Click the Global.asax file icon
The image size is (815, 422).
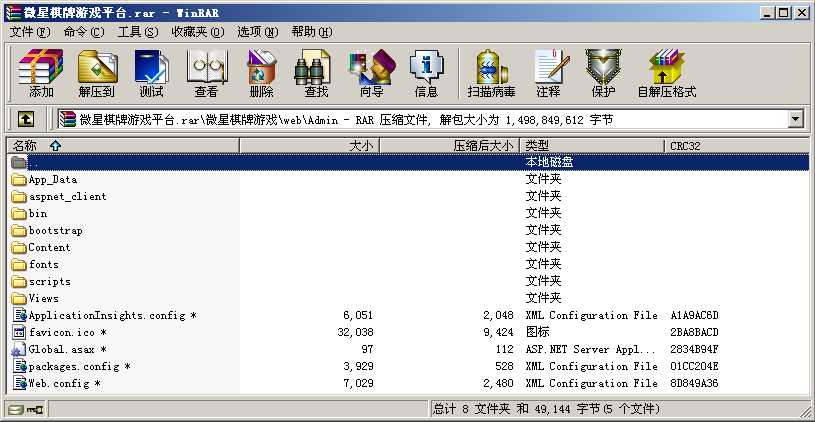pos(19,350)
